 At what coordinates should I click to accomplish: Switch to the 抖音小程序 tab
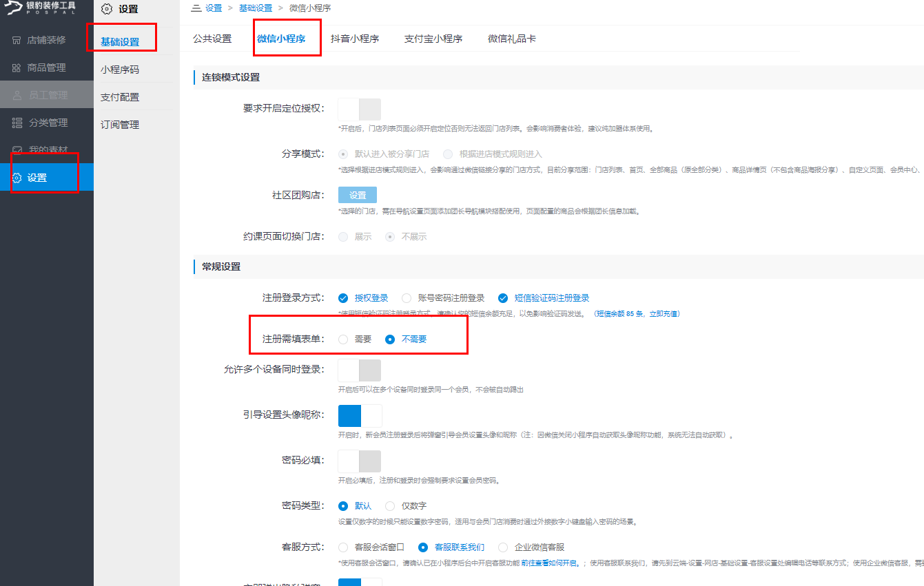pyautogui.click(x=354, y=39)
